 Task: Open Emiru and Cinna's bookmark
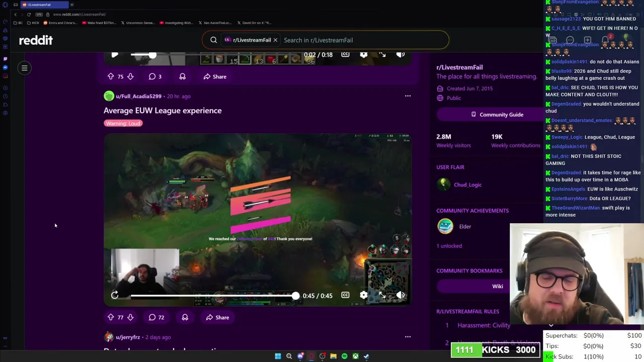pos(60,23)
